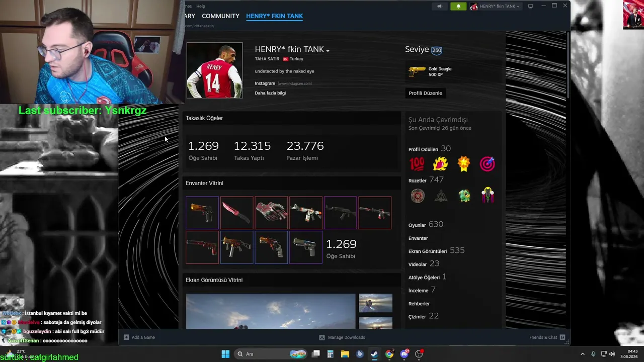The width and height of the screenshot is (644, 362).
Task: Click the Windows taskbar search box
Action: [x=271, y=354]
